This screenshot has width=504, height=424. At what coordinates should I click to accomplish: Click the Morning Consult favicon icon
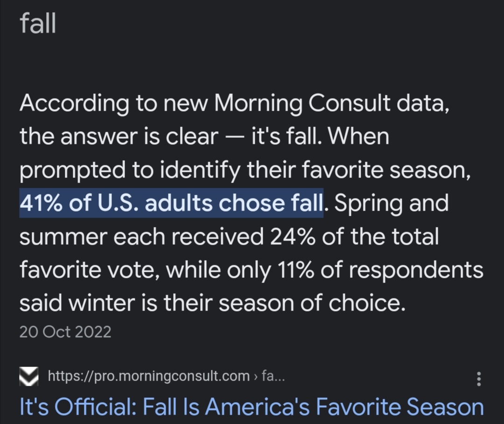29,376
